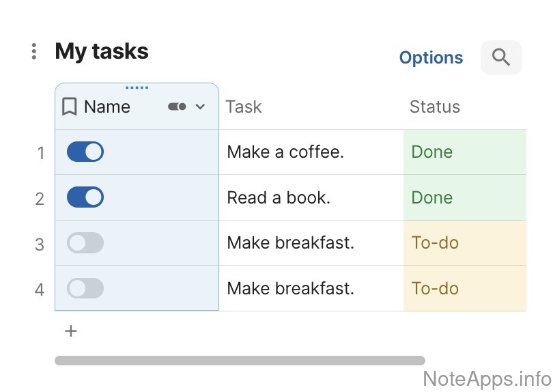Enable the toggle in row 3

click(85, 243)
